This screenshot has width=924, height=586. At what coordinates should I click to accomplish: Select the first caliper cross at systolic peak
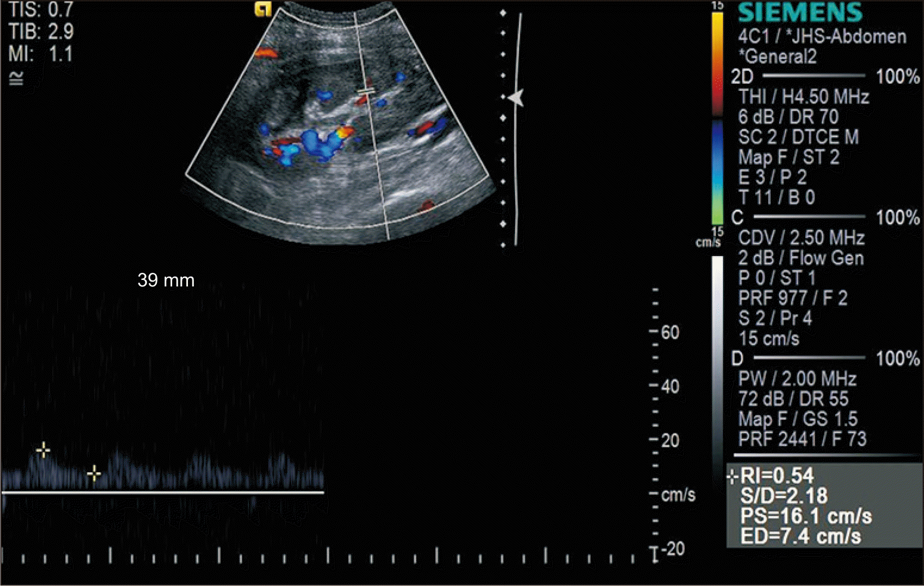point(43,450)
